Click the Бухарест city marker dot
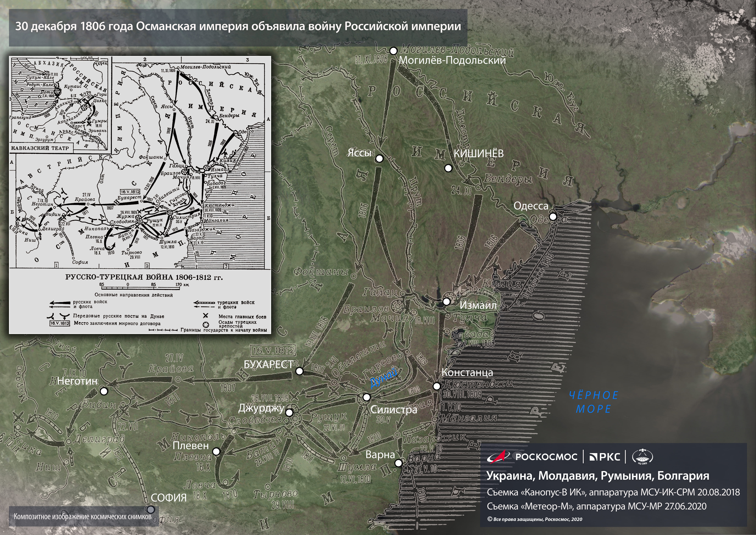 tap(299, 371)
